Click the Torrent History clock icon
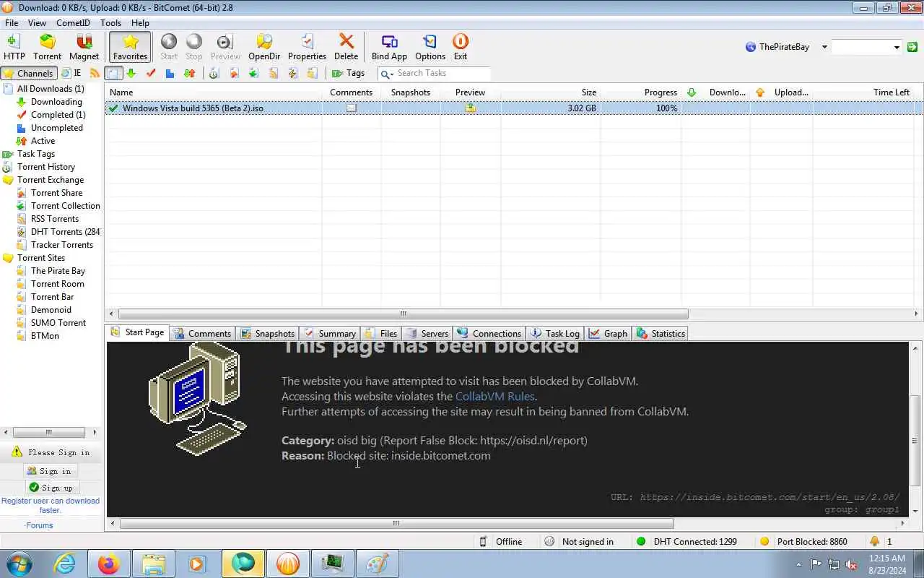The height and width of the screenshot is (578, 924). pos(214,73)
